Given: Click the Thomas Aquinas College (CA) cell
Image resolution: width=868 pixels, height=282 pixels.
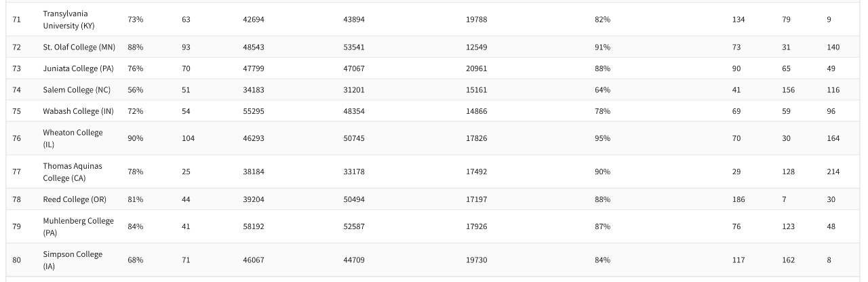Looking at the screenshot, I should coord(73,172).
